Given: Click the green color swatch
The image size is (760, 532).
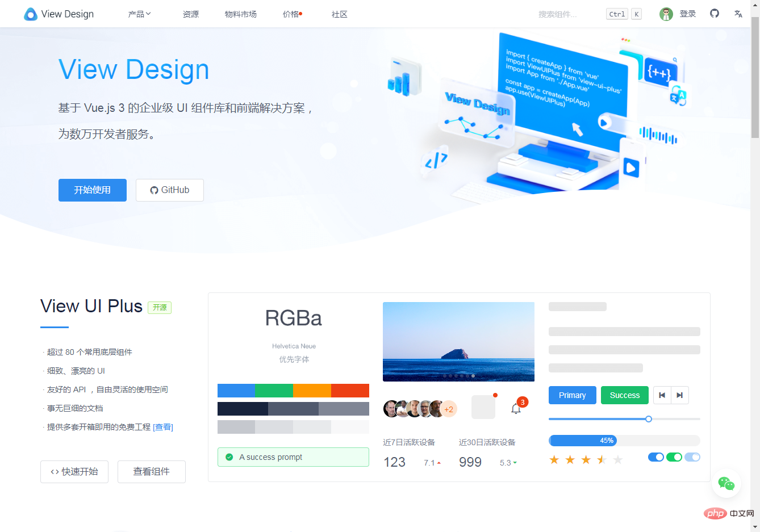Looking at the screenshot, I should (x=274, y=391).
